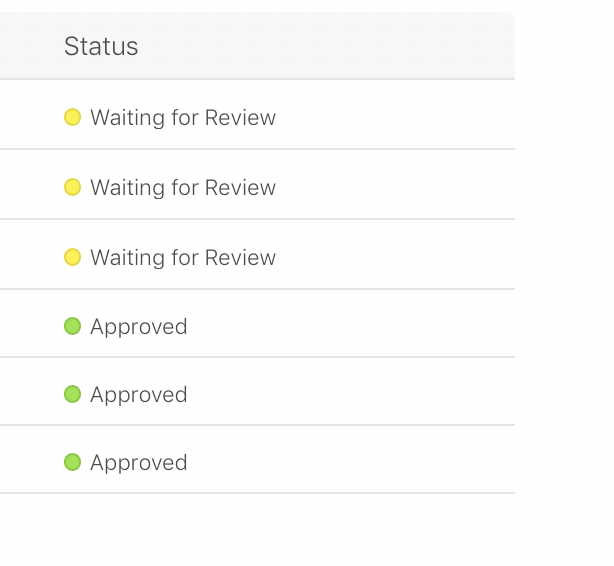This screenshot has width=614, height=566.
Task: Open the bottom Approved status text
Action: point(139,463)
